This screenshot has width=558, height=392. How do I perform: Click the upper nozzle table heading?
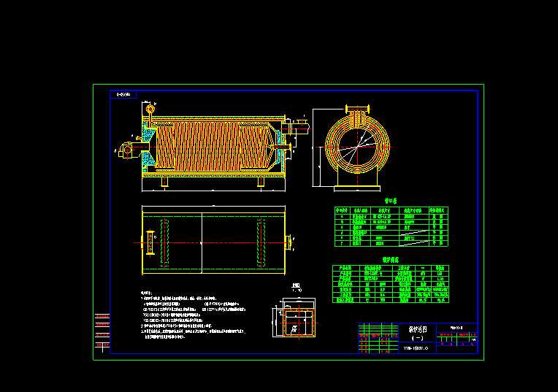click(391, 201)
